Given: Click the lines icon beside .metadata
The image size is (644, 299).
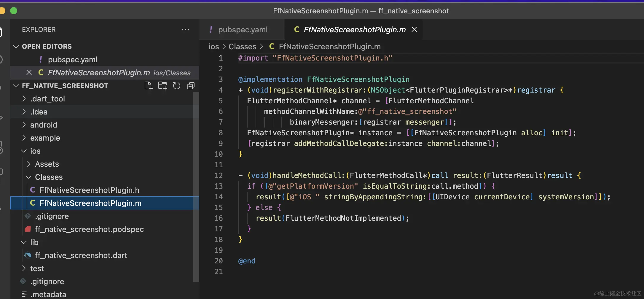Looking at the screenshot, I should [24, 294].
